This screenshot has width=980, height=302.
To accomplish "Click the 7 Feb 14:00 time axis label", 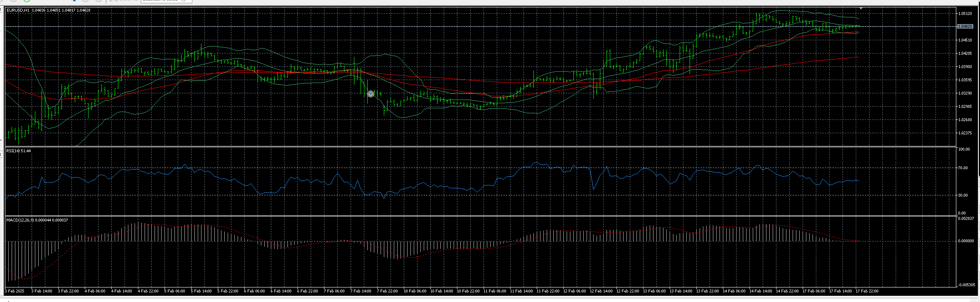I will [361, 291].
